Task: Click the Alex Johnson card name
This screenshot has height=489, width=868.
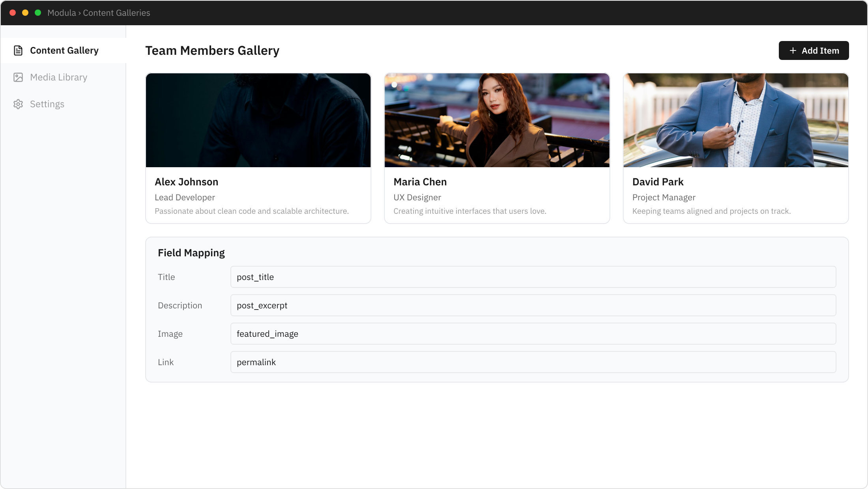Action: tap(186, 182)
